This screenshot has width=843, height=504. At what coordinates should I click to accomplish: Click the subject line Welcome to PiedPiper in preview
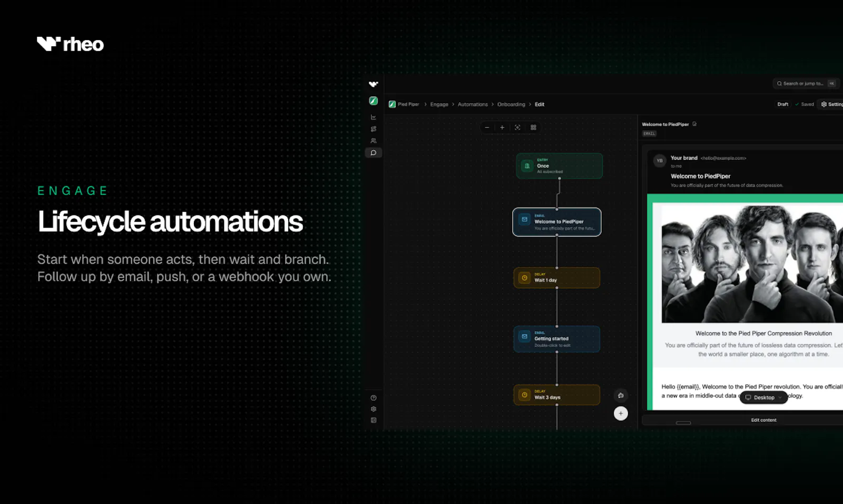pos(700,176)
